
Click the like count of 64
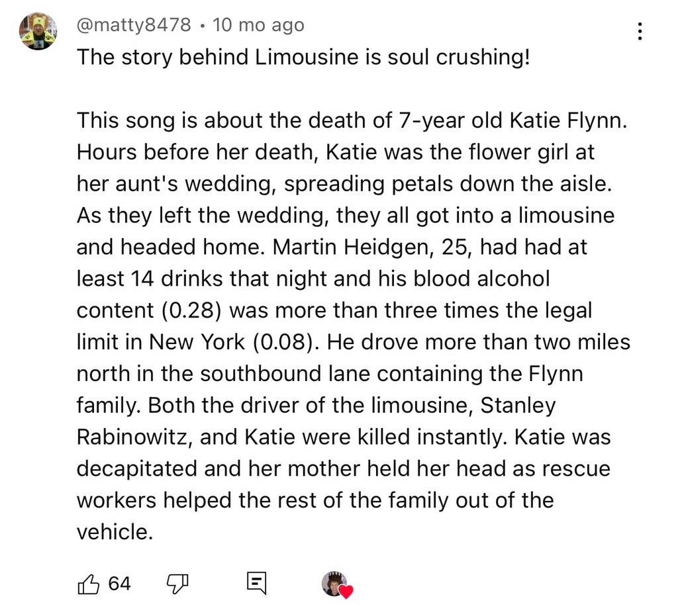coord(119,584)
